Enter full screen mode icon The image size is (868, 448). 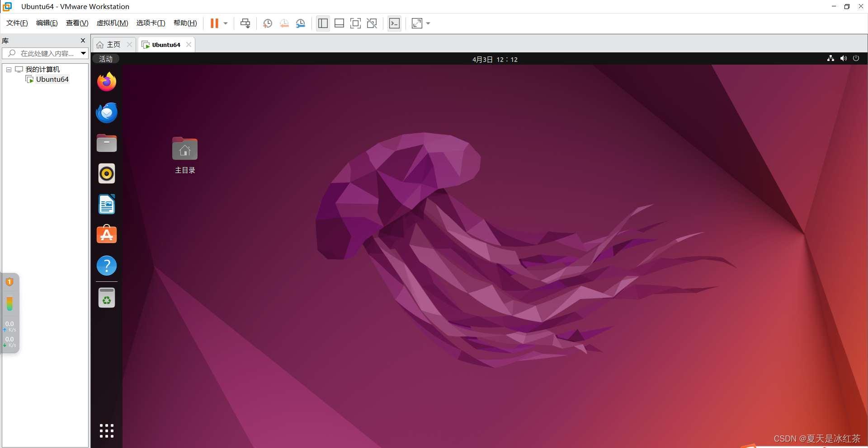pyautogui.click(x=355, y=23)
